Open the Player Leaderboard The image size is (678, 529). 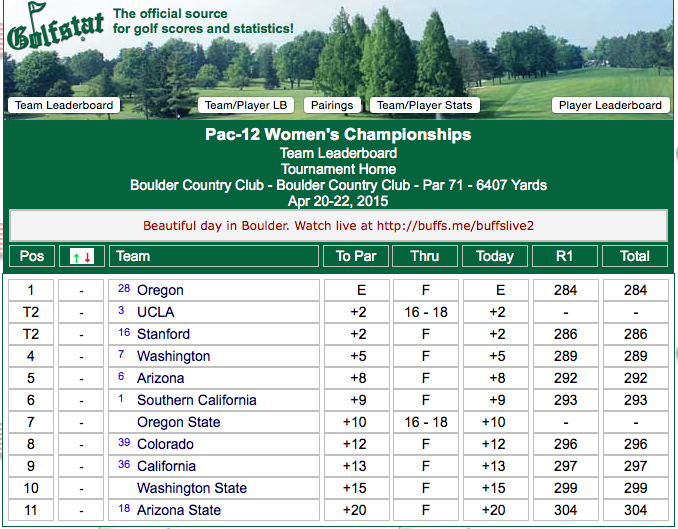611,105
